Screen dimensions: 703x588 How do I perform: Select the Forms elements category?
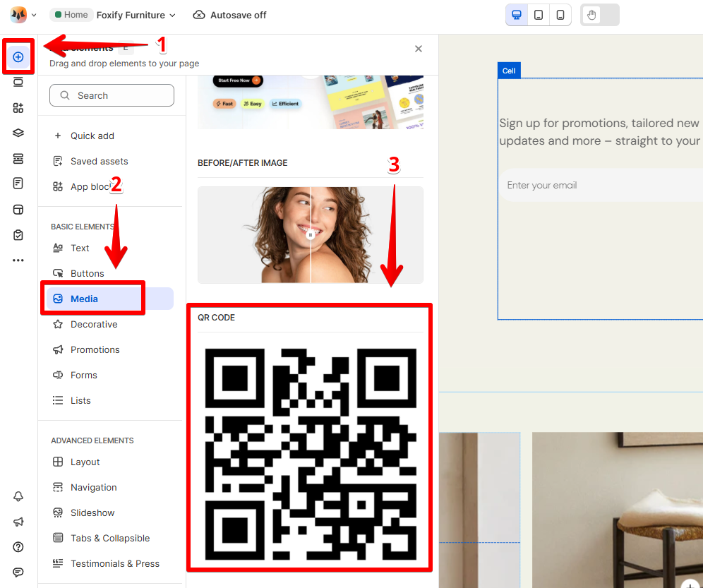click(110, 375)
